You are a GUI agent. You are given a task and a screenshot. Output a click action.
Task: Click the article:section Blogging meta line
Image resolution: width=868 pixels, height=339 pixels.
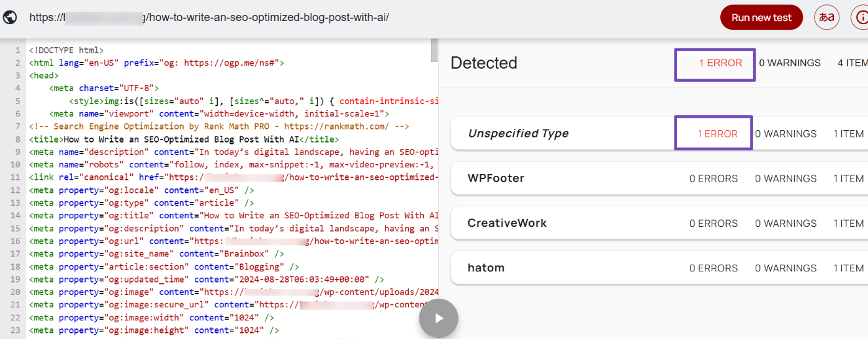(164, 266)
